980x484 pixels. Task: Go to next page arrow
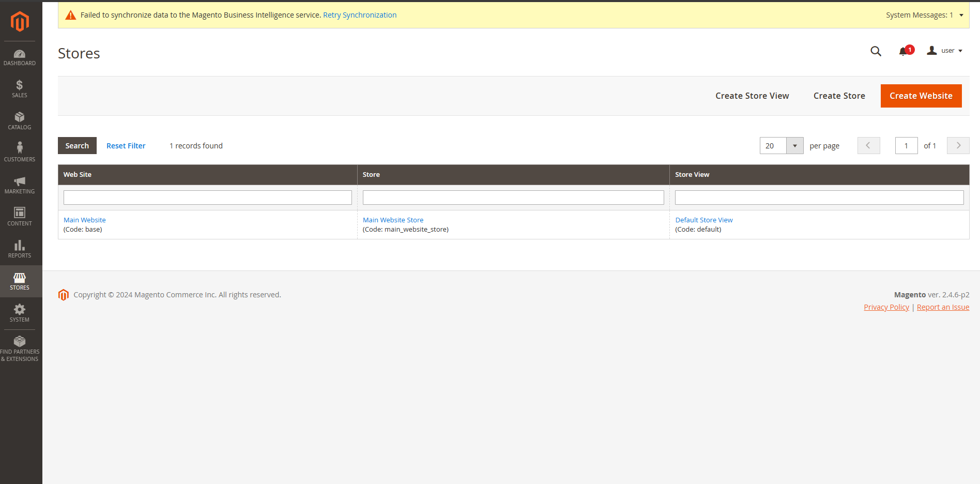[958, 146]
